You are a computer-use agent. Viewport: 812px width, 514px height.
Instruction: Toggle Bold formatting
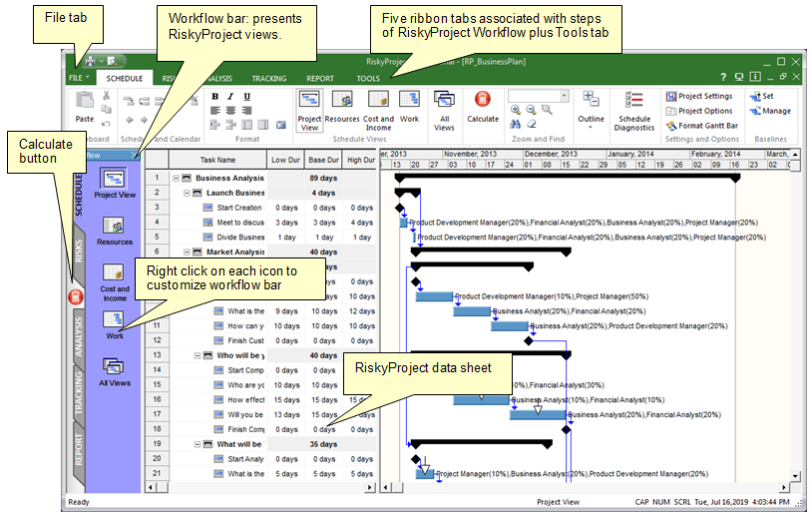pos(214,97)
